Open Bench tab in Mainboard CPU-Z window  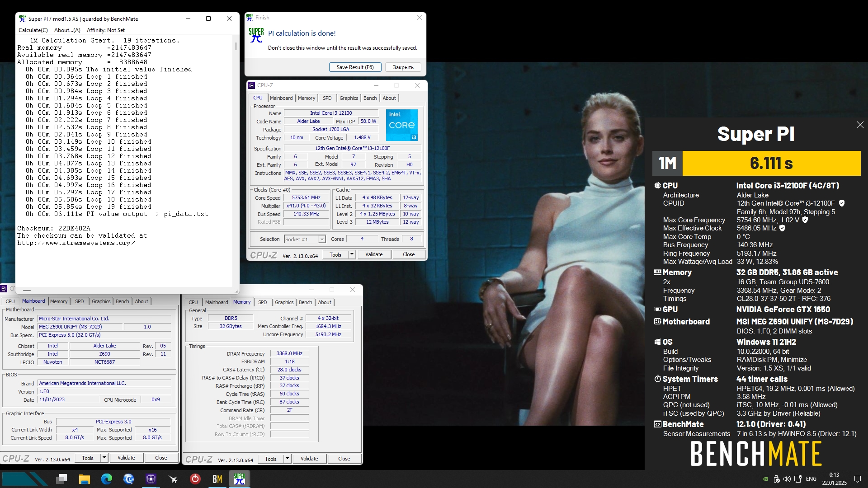tap(122, 301)
